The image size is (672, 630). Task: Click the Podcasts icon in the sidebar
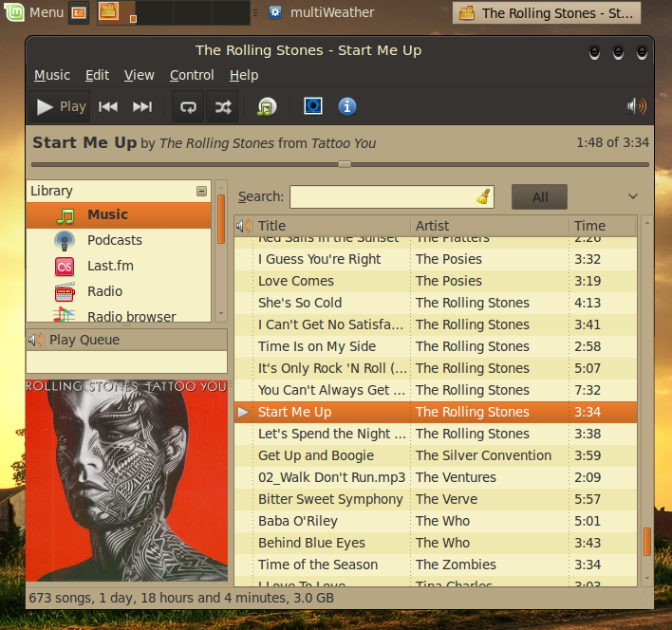(x=65, y=241)
